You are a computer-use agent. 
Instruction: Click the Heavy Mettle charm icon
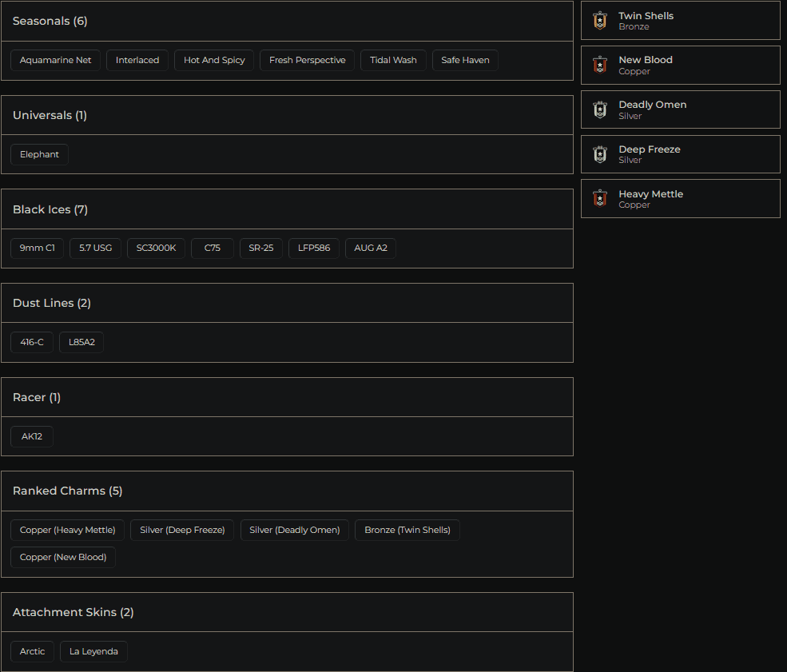coord(600,198)
